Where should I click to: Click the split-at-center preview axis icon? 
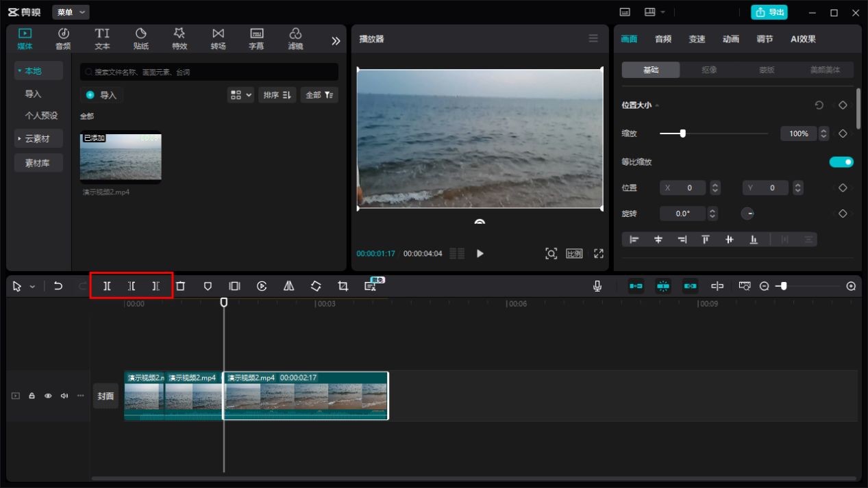tap(717, 286)
